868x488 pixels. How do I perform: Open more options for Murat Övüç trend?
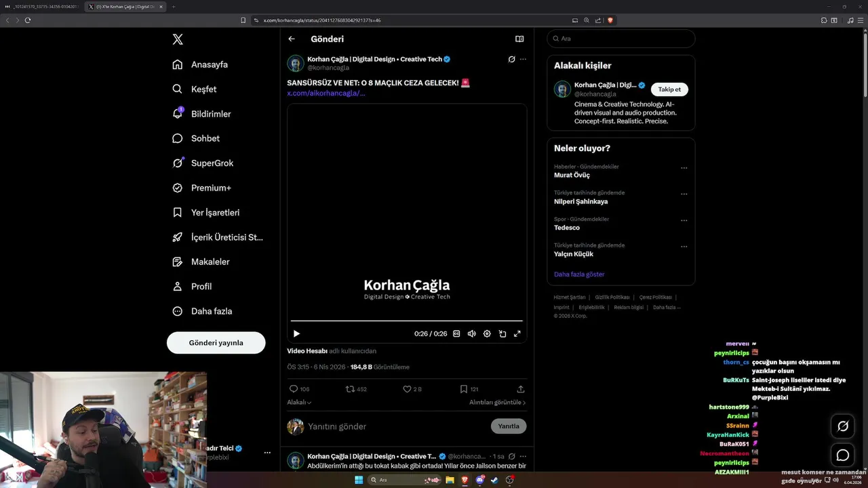pyautogui.click(x=684, y=167)
